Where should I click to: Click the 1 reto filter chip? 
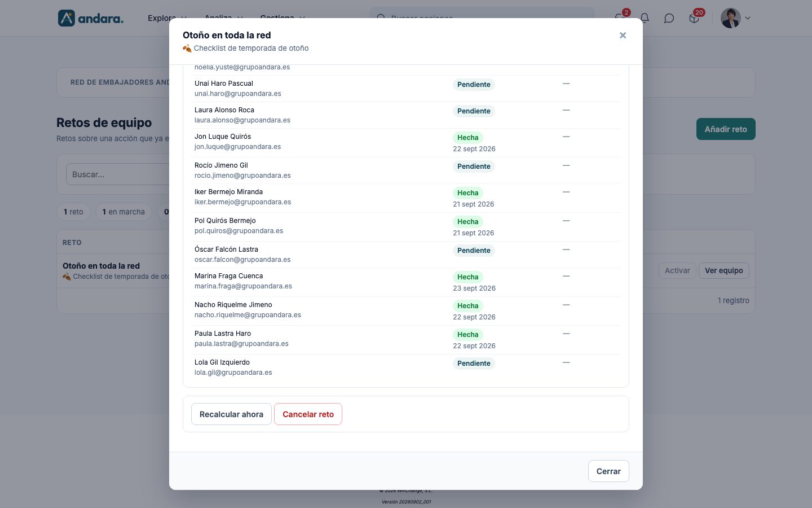(73, 212)
